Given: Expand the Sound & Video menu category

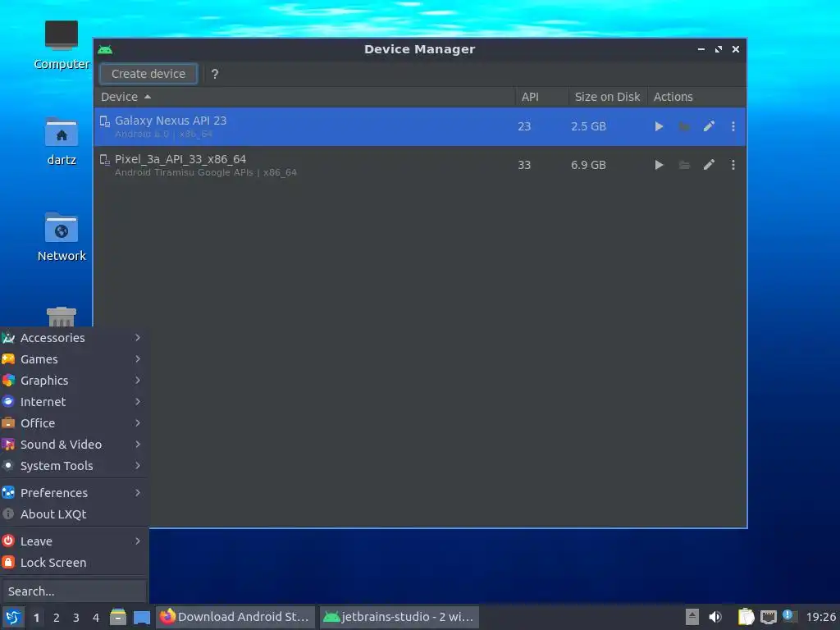Looking at the screenshot, I should (75, 445).
